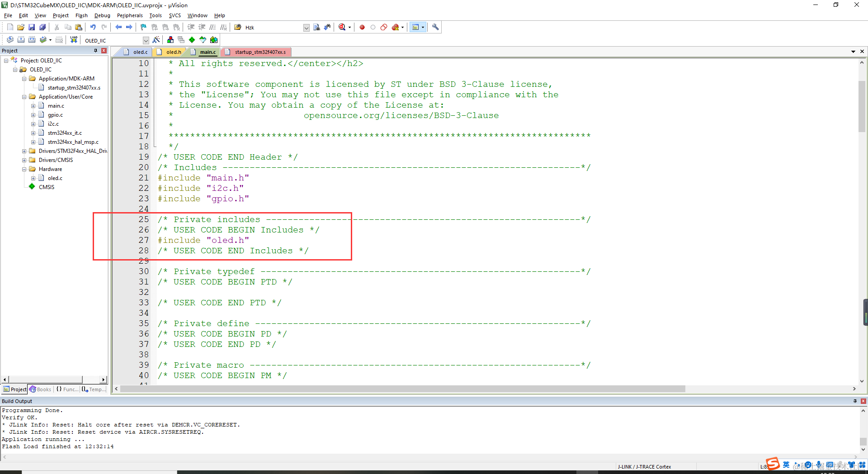
Task: Click the Comment selection icon
Action: (x=212, y=27)
